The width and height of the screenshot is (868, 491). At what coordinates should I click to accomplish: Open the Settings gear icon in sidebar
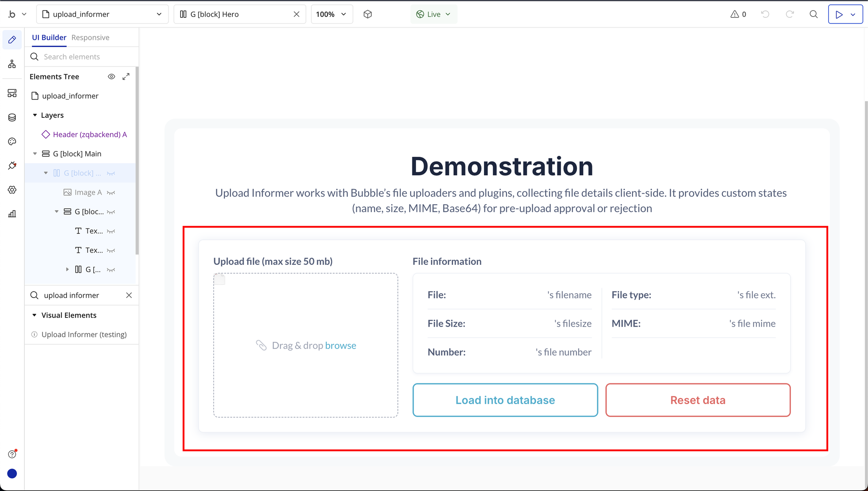(x=12, y=190)
